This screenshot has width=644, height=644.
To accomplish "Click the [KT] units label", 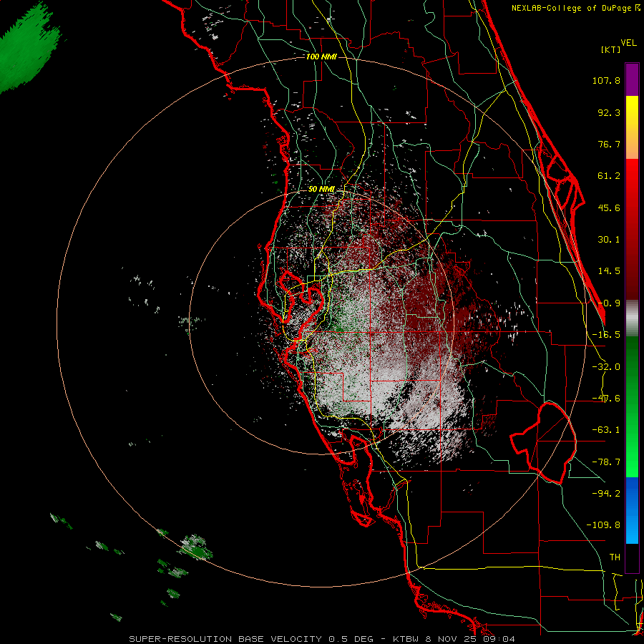I will pos(610,49).
